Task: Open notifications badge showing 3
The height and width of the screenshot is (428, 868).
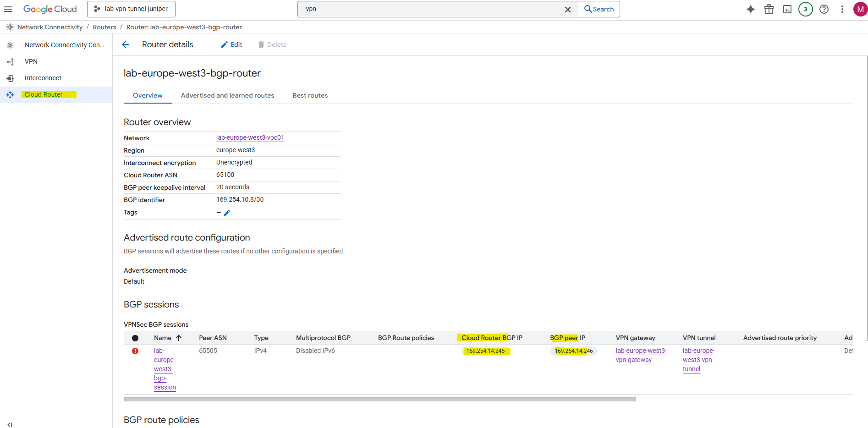Action: tap(806, 9)
